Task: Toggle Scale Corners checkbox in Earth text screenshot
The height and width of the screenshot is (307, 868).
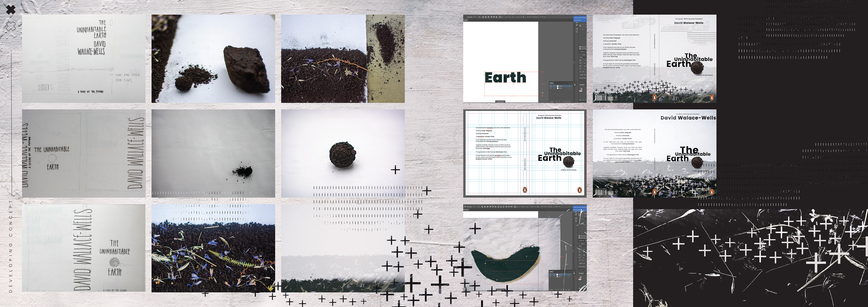Action: pos(580,47)
